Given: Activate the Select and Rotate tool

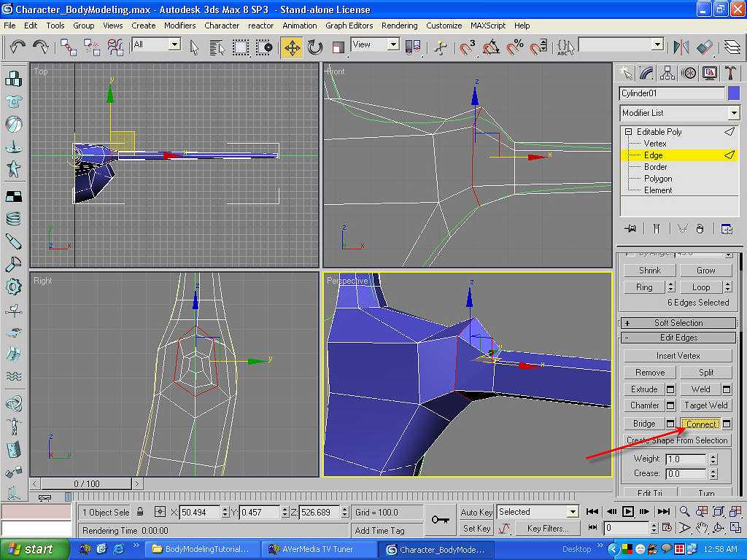Looking at the screenshot, I should pos(315,47).
